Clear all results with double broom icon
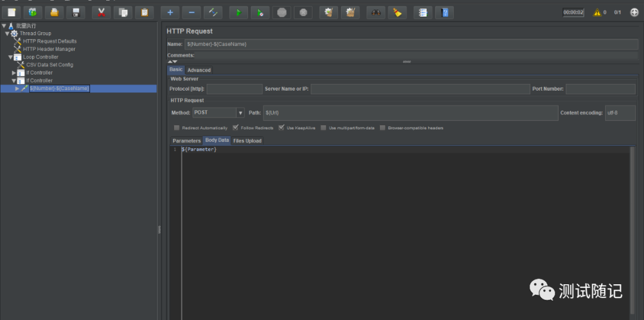 click(x=350, y=13)
